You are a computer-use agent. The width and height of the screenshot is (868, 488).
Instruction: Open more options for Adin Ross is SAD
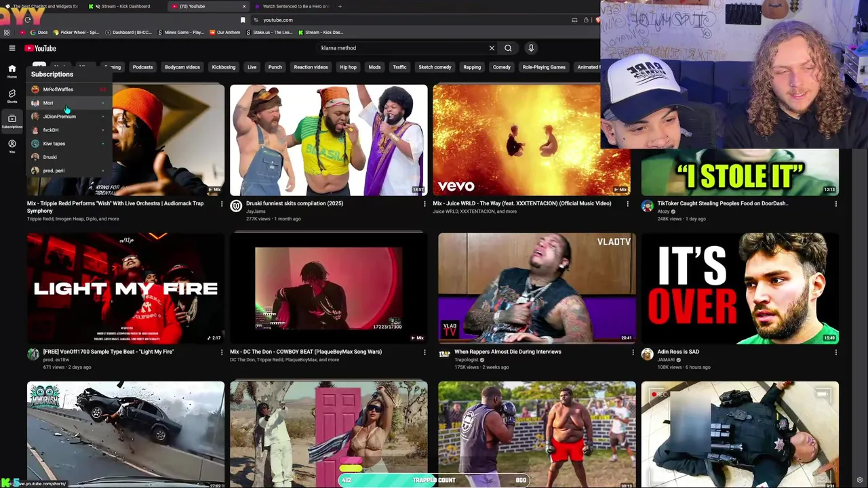[x=835, y=352]
